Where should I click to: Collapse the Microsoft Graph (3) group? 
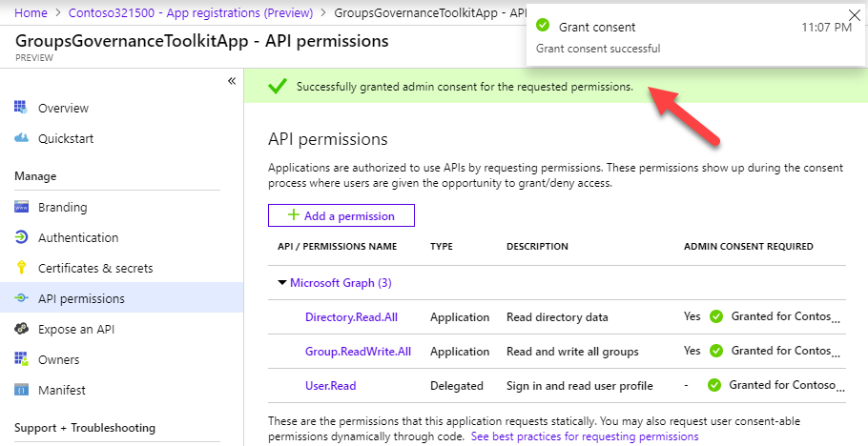click(282, 283)
